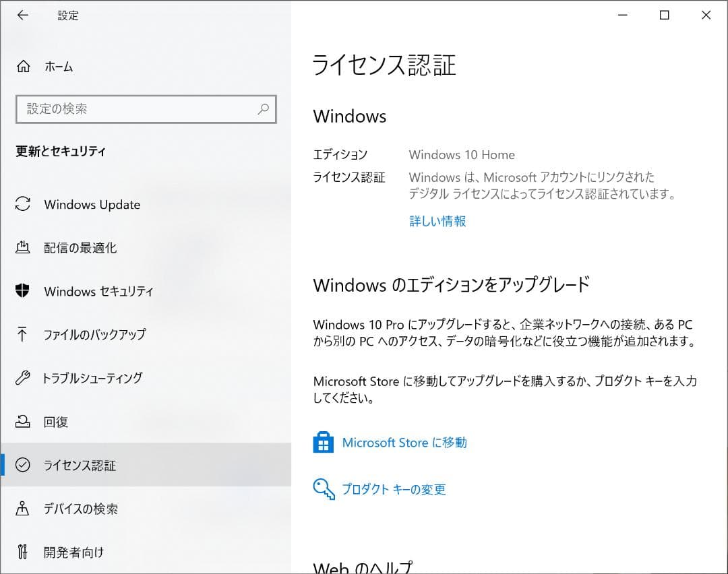Open トラブルシューティング

(92, 378)
